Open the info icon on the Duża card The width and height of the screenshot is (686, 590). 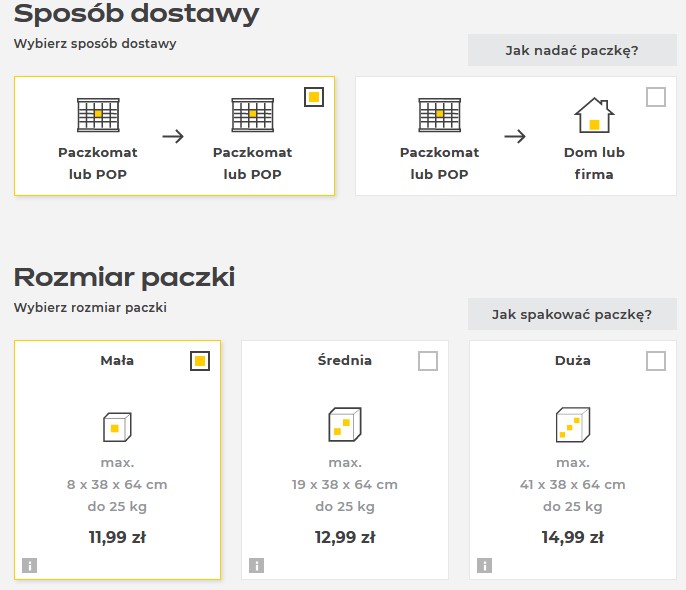pyautogui.click(x=484, y=565)
